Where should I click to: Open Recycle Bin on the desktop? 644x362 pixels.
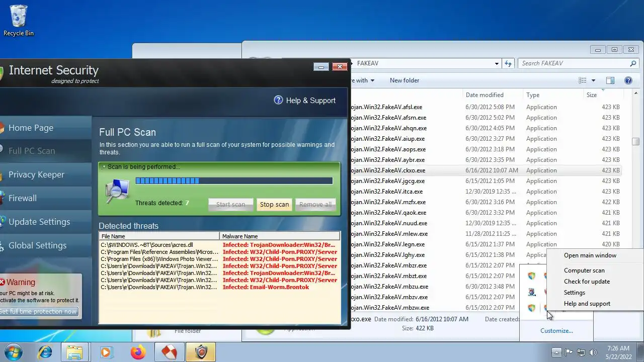(18, 21)
